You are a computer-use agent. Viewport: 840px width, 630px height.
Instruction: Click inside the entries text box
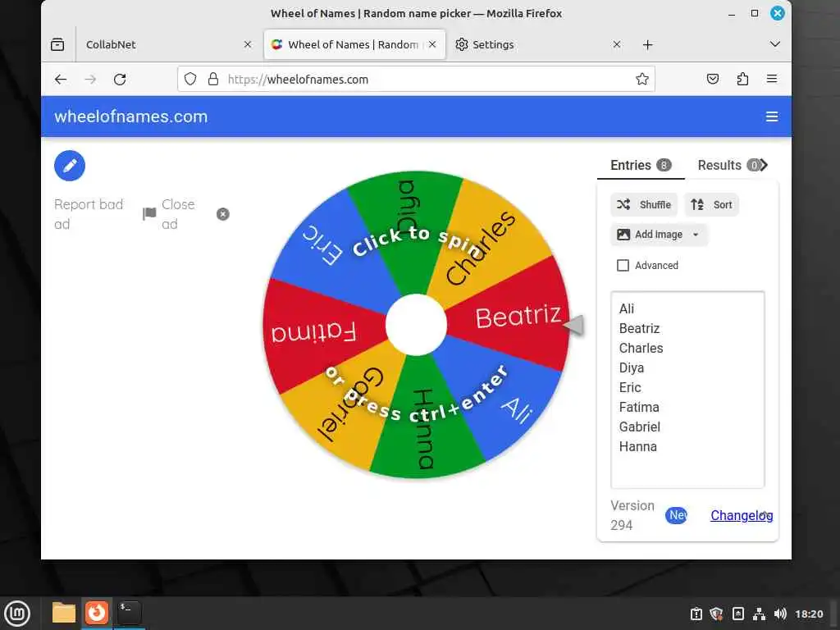[687, 390]
